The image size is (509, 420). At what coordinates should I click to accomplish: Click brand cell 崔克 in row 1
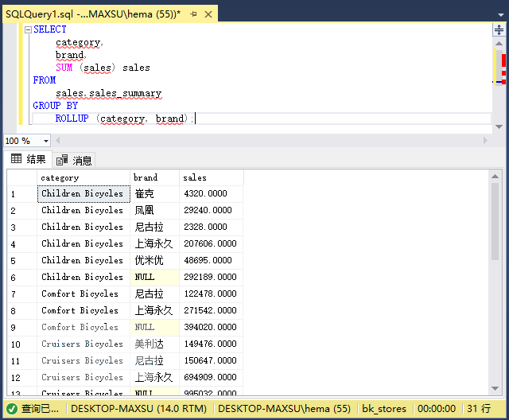(x=154, y=194)
